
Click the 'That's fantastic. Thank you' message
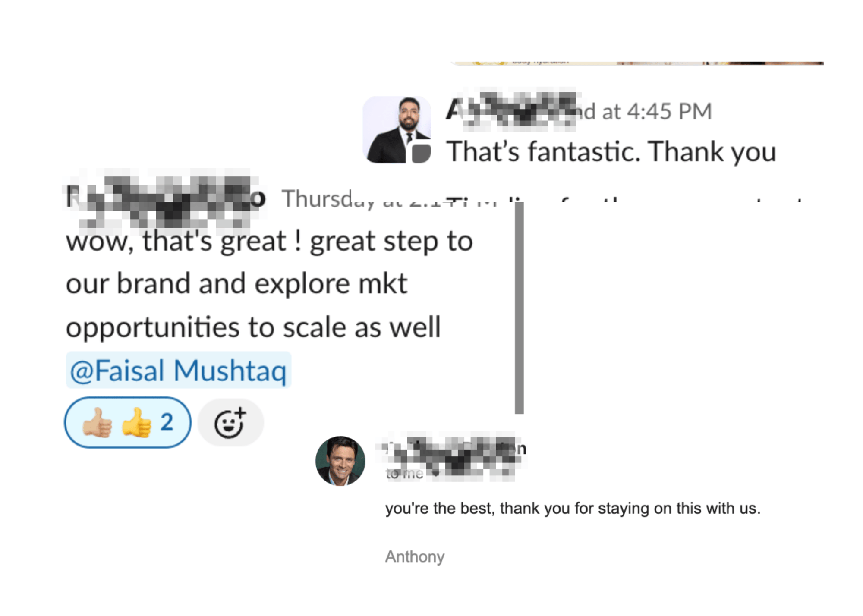pos(611,151)
